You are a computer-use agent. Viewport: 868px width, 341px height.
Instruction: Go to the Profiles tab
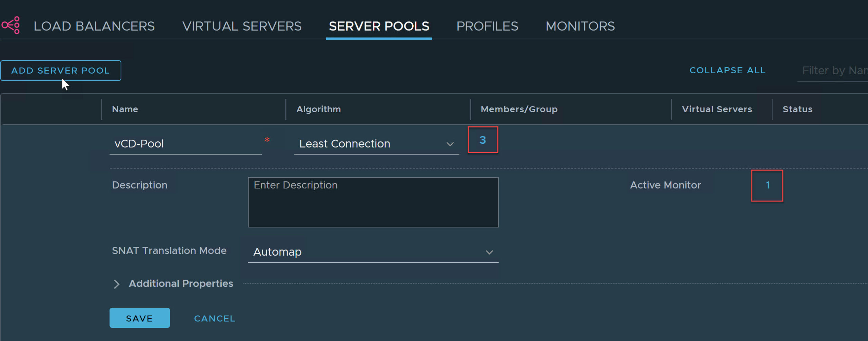pos(487,26)
